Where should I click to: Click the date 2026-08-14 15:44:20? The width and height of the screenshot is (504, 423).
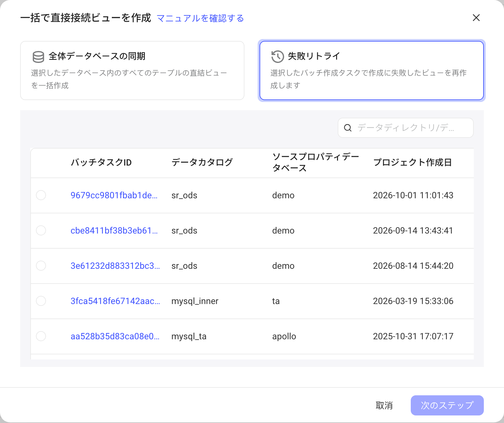[413, 266]
